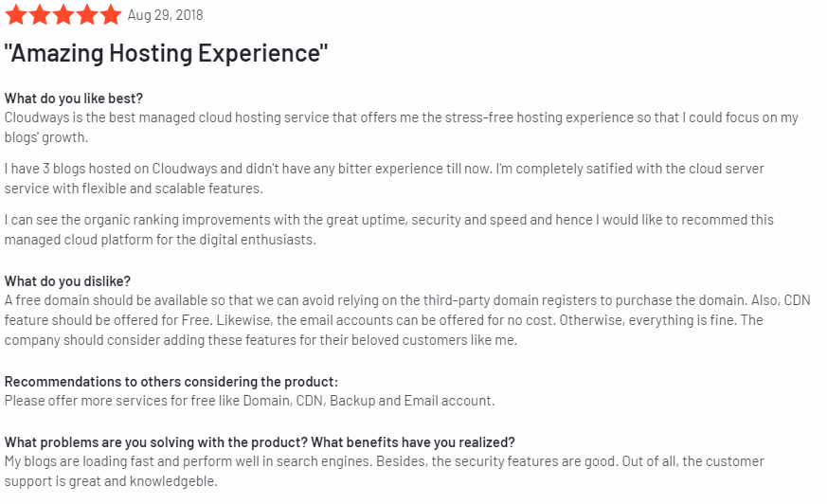Viewport: 827px width, 504px height.
Task: Click text "service with flexible and scalable features"
Action: pos(134,189)
